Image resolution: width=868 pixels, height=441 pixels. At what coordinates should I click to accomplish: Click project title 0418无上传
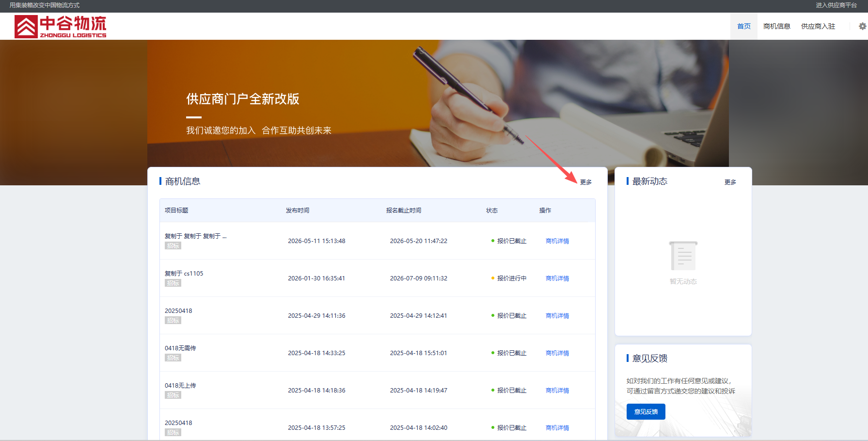[x=180, y=386]
